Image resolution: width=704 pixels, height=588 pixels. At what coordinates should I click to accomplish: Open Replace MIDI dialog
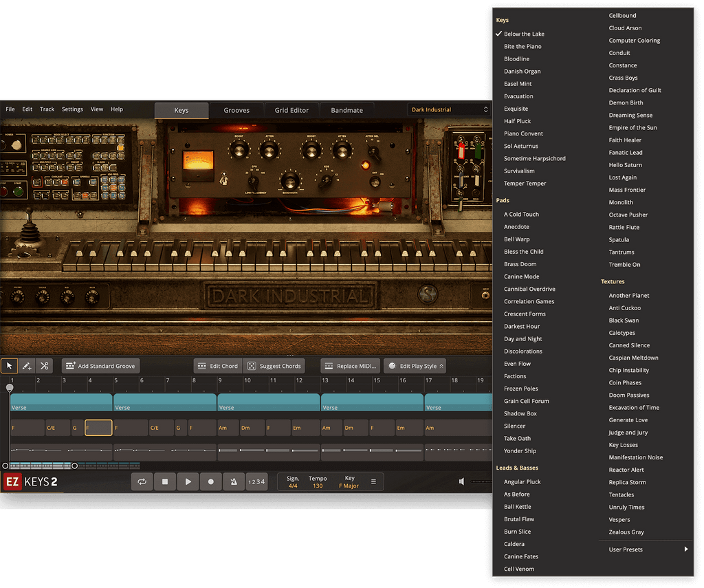[351, 366]
